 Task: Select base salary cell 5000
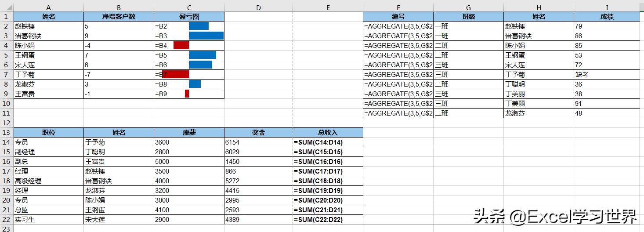(189, 162)
